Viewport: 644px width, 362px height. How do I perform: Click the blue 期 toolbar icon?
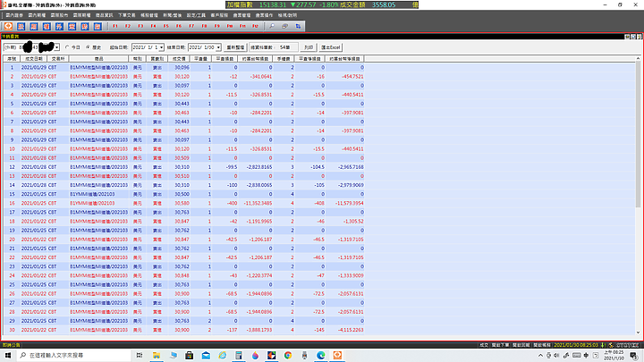34,26
